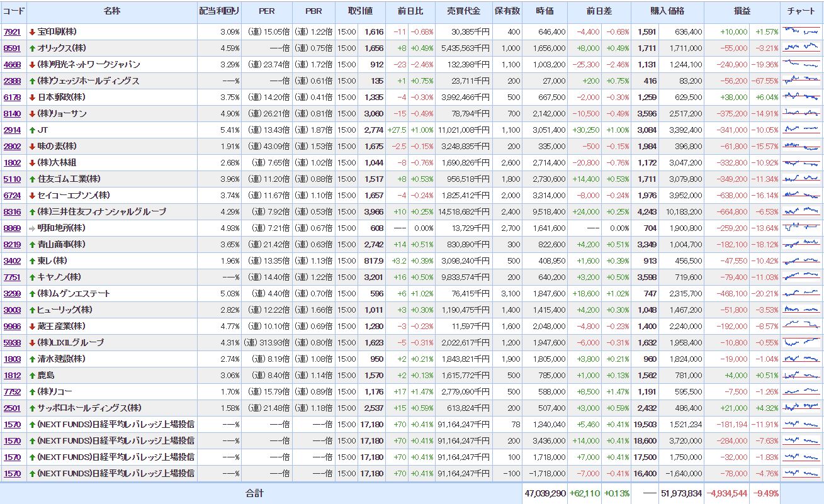
Task: Click the gray sideways arrow beside 明和地所
Action: [x=32, y=228]
